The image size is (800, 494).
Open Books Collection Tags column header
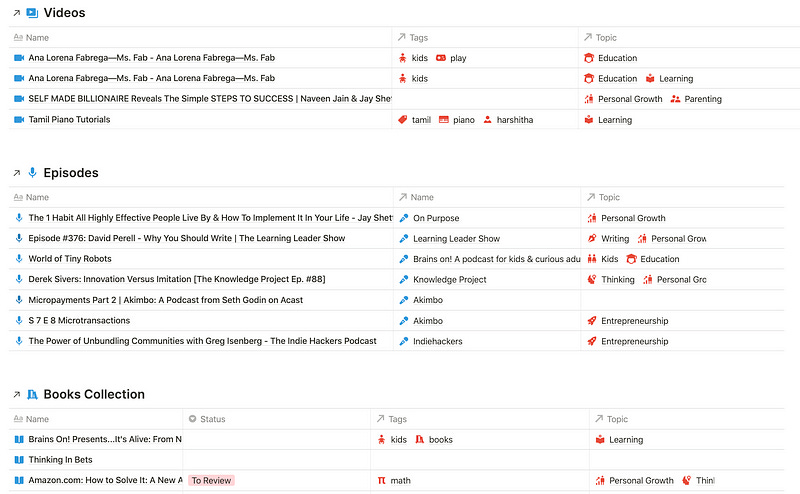480,419
